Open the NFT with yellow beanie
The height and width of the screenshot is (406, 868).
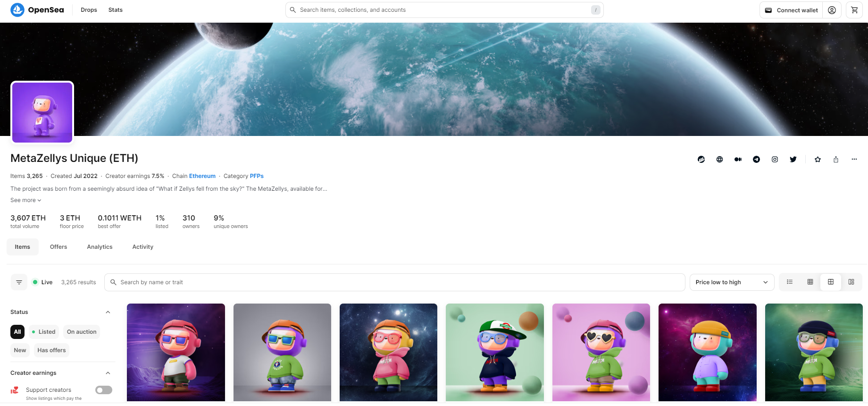[x=708, y=353]
